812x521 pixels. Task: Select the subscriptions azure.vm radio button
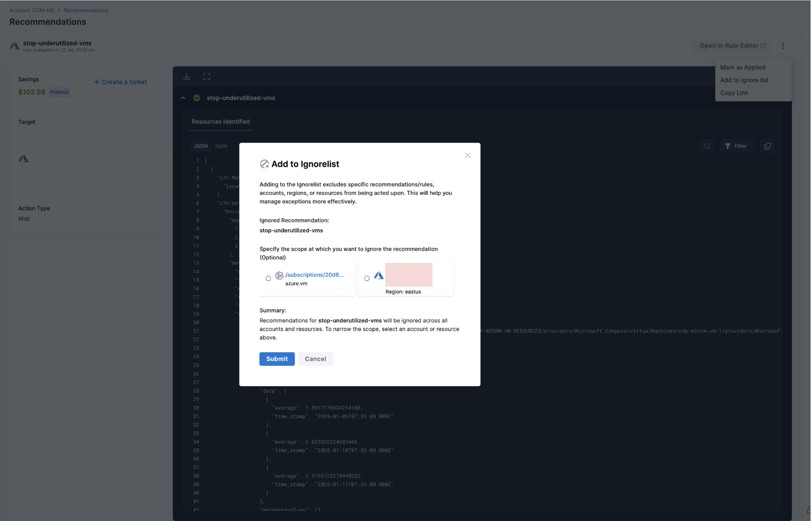[268, 279]
